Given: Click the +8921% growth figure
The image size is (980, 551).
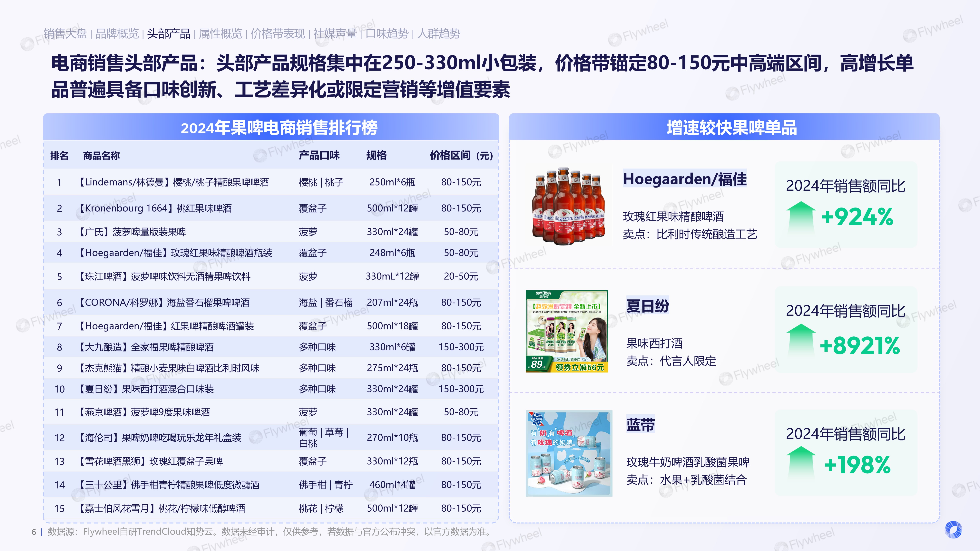Looking at the screenshot, I should (860, 346).
